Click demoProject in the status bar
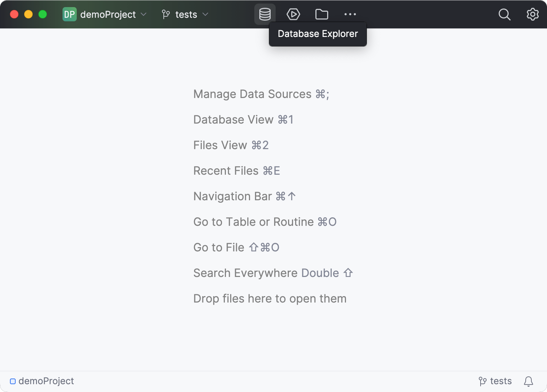 42,381
